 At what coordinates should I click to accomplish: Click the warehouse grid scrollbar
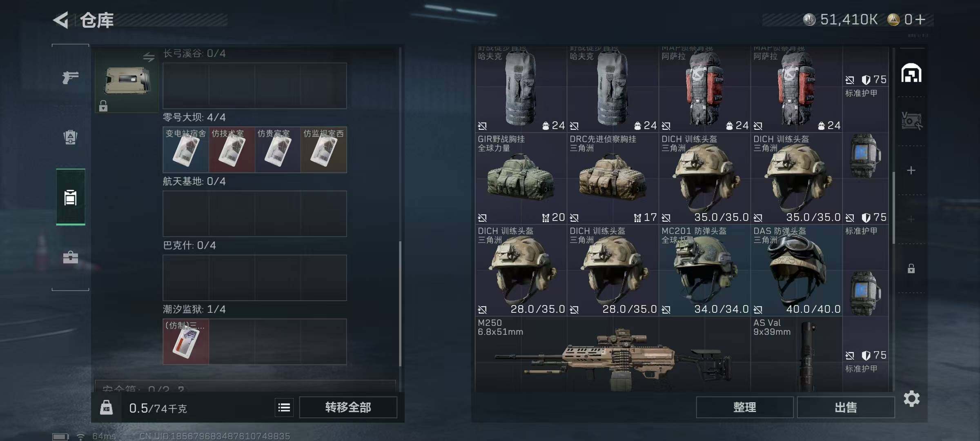point(893,207)
